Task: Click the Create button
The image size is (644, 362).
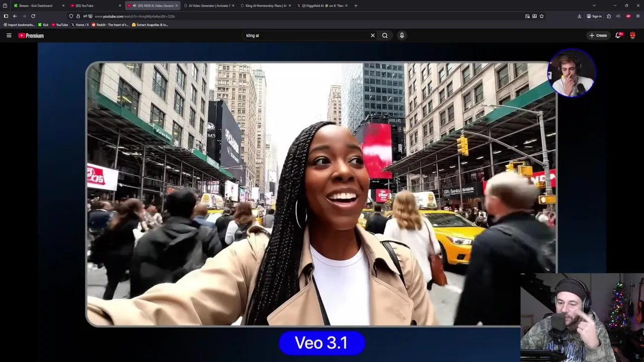Action: coord(598,35)
